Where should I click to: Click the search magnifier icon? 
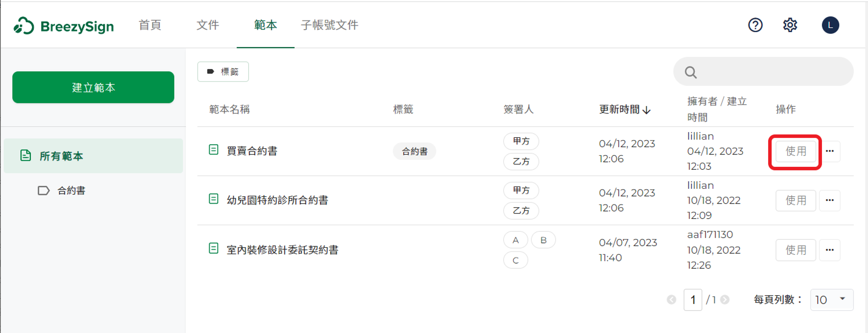(690, 72)
